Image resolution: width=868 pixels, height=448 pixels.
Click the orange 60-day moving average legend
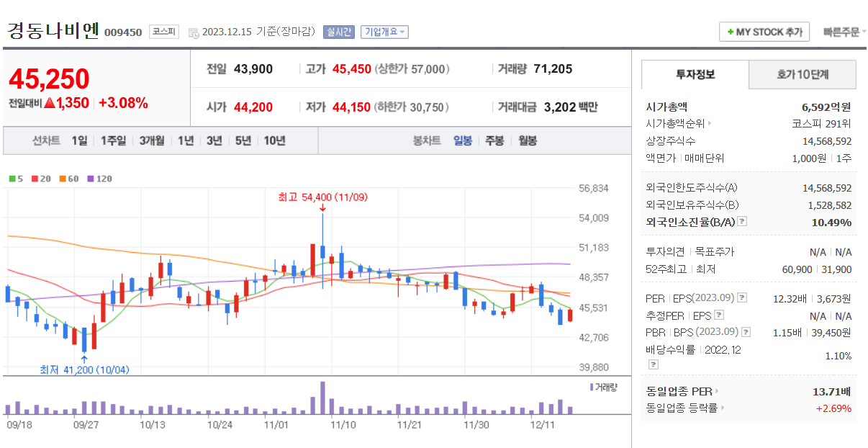click(68, 178)
